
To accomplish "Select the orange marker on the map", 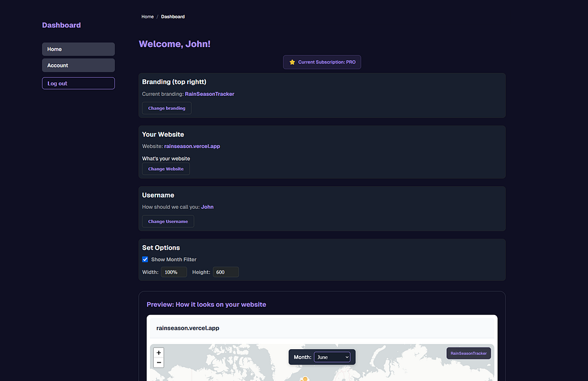I will 304,378.
